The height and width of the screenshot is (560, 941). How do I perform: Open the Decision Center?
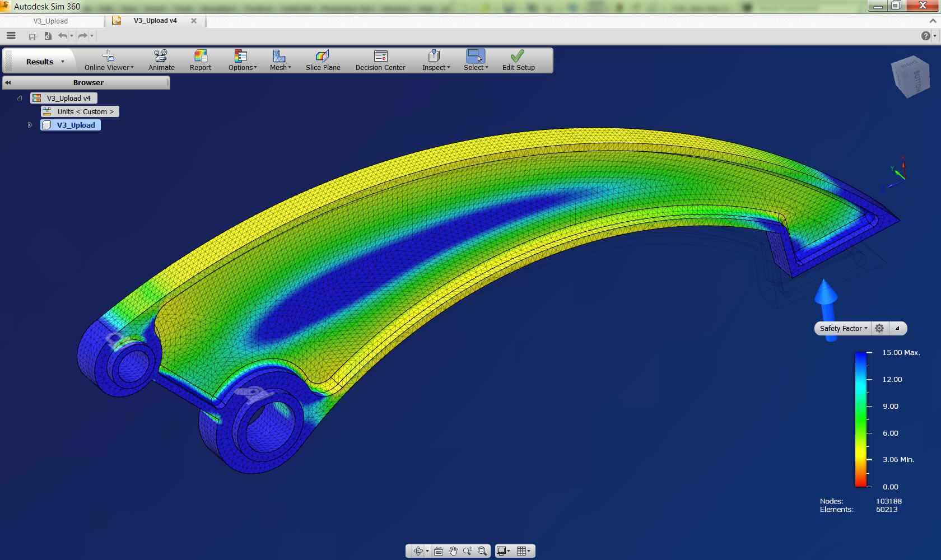coord(380,60)
